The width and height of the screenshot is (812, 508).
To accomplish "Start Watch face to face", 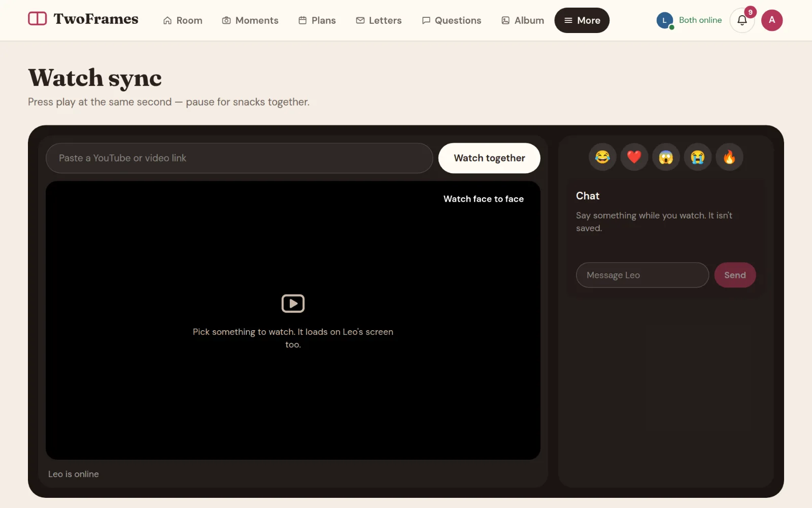I will coord(484,199).
